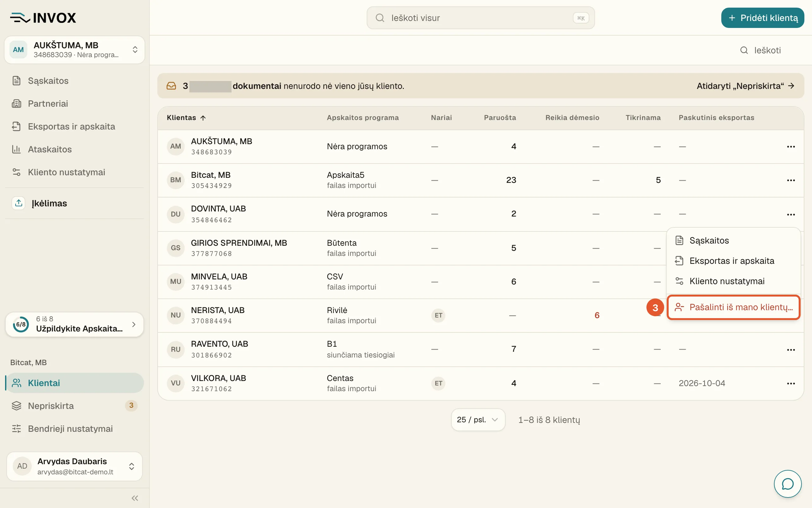This screenshot has height=508, width=812.
Task: Select Klientai in the sidebar
Action: coord(75,383)
